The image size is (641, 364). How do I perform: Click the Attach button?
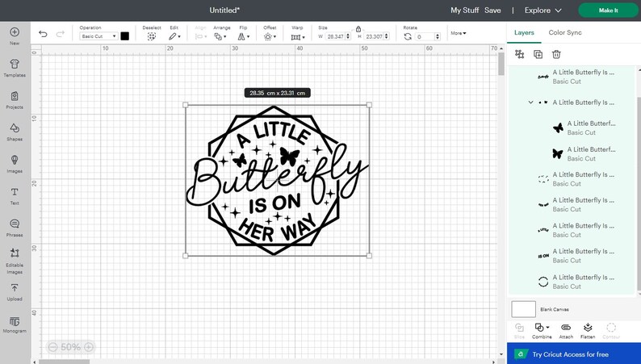pyautogui.click(x=566, y=330)
